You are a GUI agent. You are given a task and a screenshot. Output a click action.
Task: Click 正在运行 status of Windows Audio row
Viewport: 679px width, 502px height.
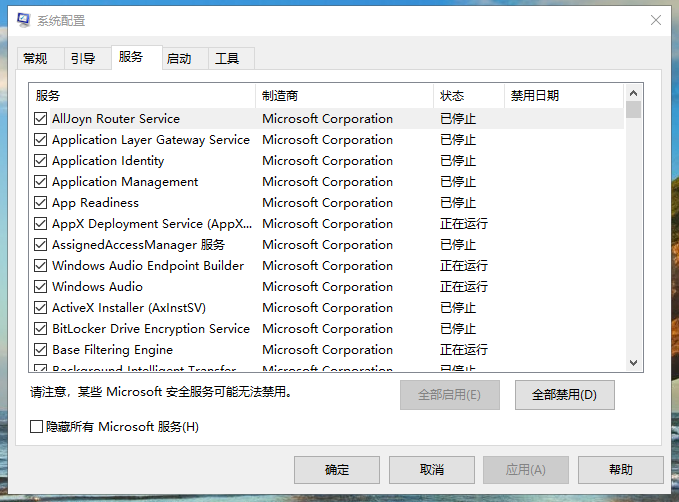coord(464,287)
